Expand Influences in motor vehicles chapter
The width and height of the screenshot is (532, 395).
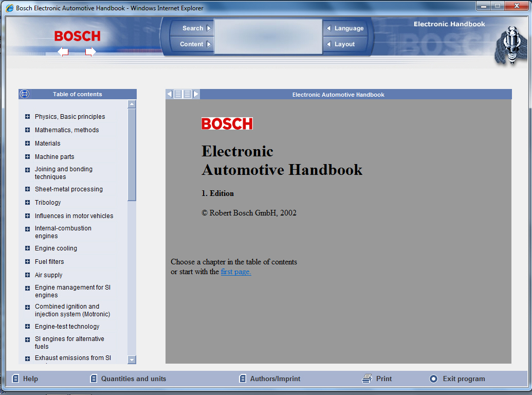tap(27, 216)
